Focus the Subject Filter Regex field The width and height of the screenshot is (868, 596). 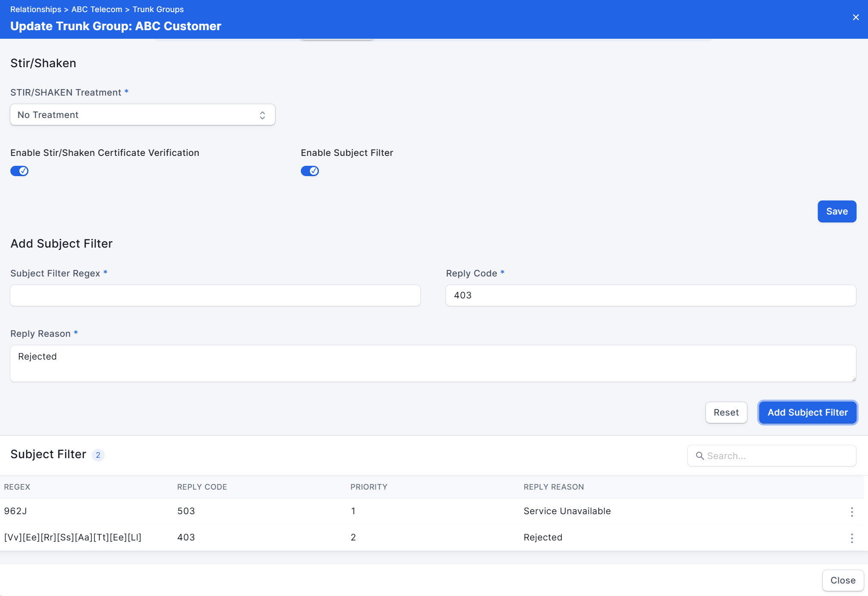pos(215,295)
